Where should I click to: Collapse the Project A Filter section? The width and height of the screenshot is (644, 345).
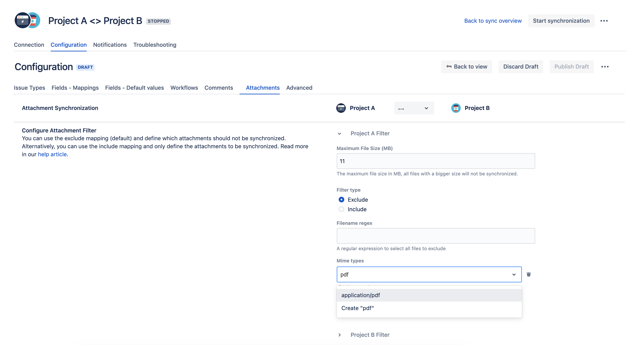tap(339, 134)
